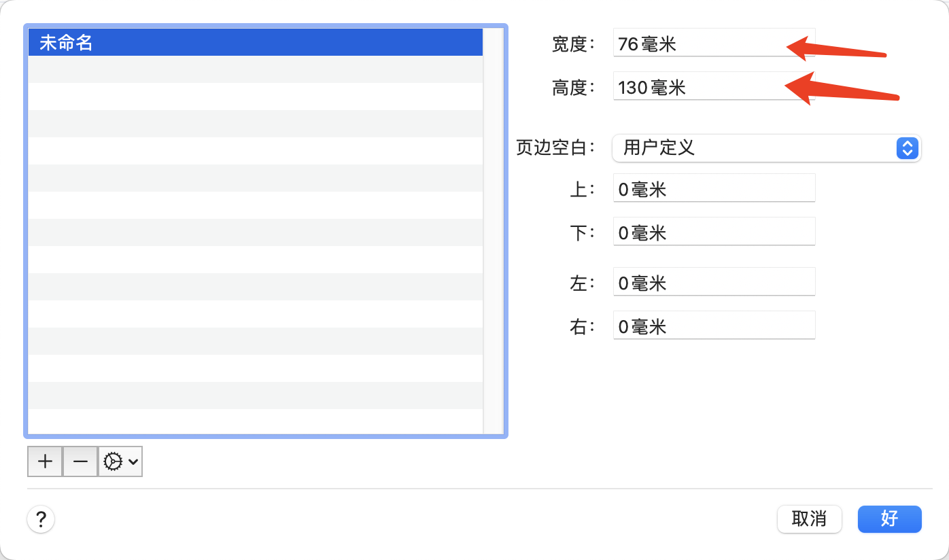Viewport: 949px width, 560px height.
Task: Click the 上 margin input field
Action: (714, 190)
